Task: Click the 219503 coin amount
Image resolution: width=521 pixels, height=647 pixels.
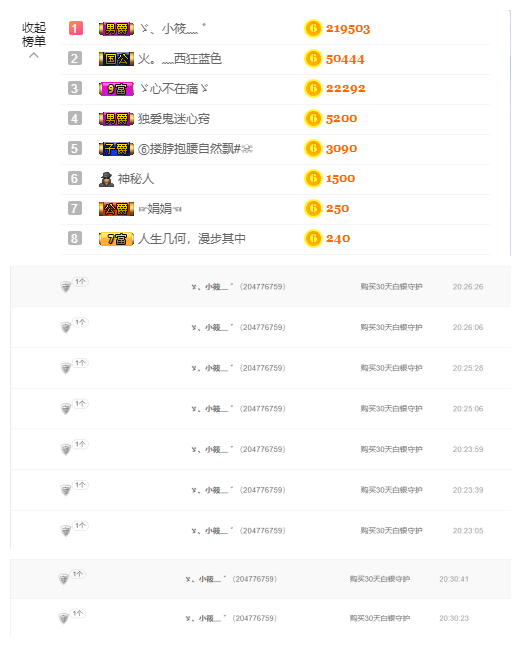Action: click(x=348, y=28)
